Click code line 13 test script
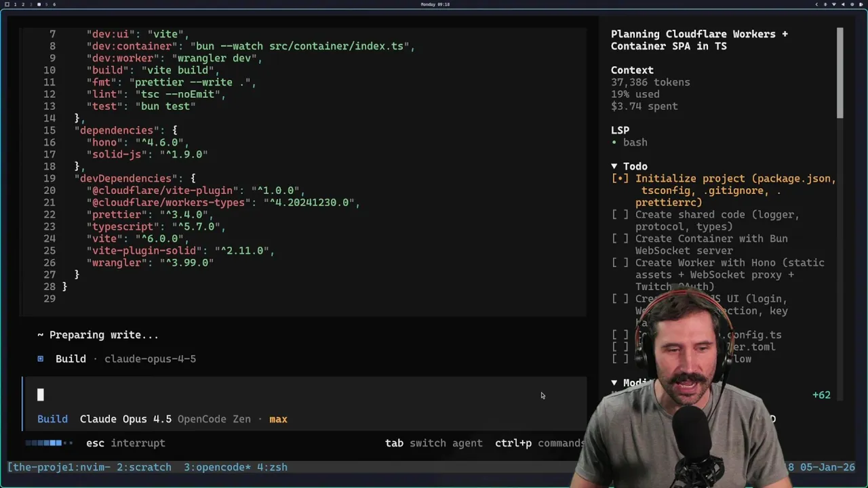Screen dimensions: 868x488 pyautogui.click(x=140, y=106)
